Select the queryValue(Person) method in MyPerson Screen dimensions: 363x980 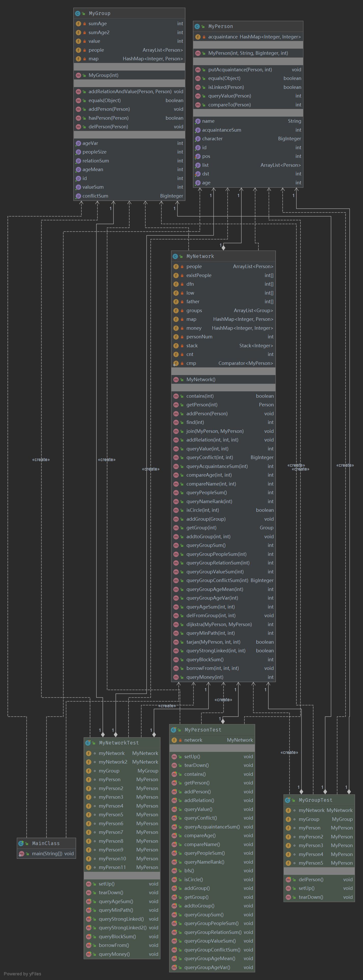coord(248,96)
